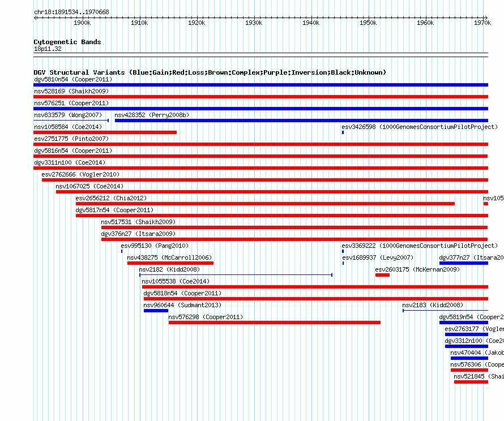This screenshot has width=504, height=421.
Task: Open dgv376n27 (Itsara2009) variant label
Action: [138, 234]
